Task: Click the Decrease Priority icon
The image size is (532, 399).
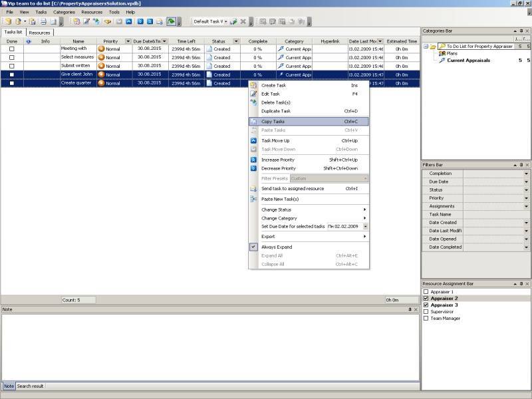Action: tap(253, 168)
